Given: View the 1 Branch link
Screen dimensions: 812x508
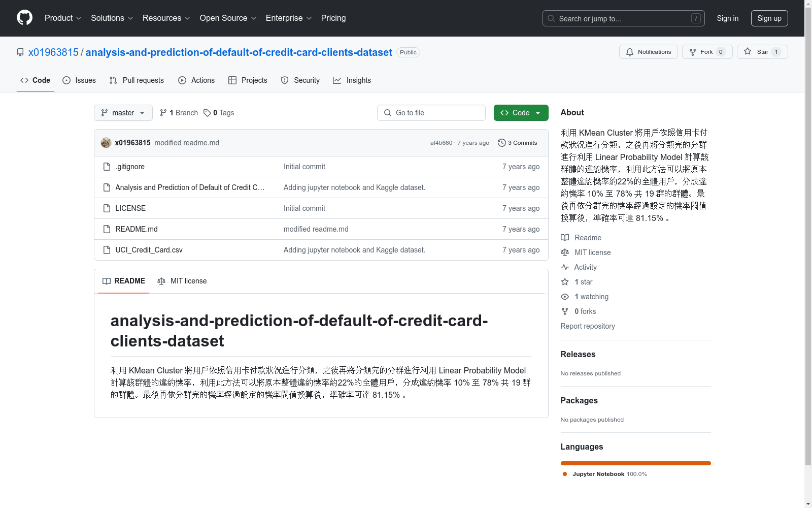Looking at the screenshot, I should pyautogui.click(x=179, y=113).
